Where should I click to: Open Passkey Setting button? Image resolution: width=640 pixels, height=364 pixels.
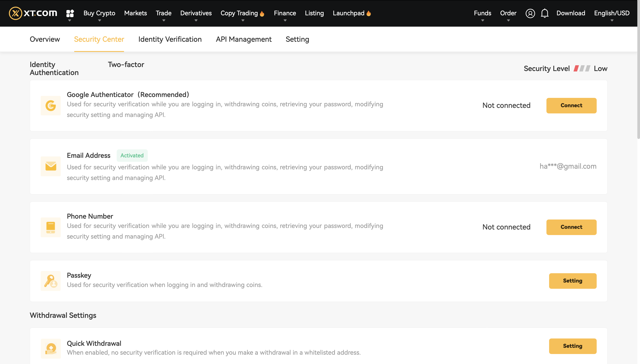572,281
